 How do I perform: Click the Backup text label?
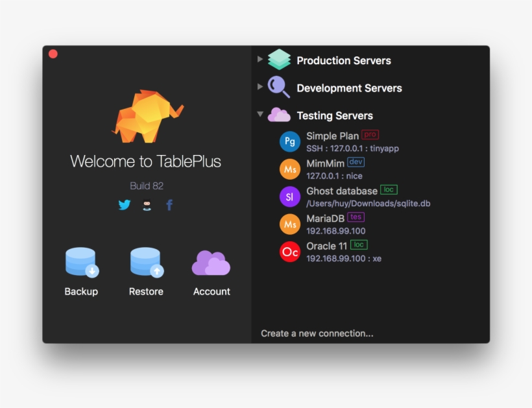(81, 292)
